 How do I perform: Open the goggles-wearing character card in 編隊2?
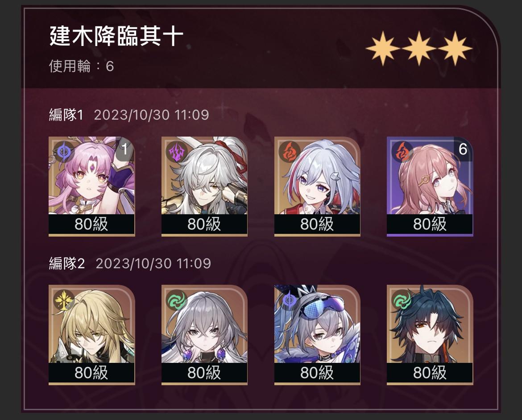317,335
